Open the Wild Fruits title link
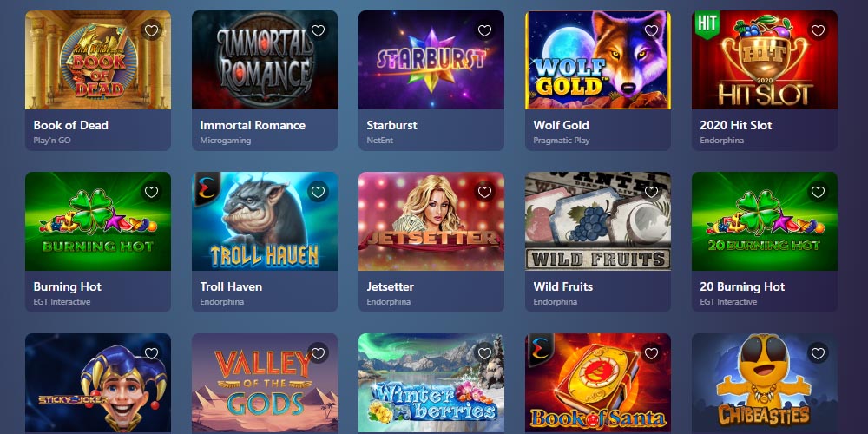The width and height of the screenshot is (868, 434). click(x=563, y=286)
